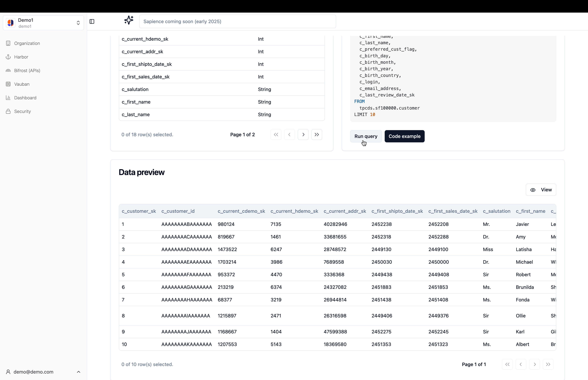Select the c_salutation row in schema table
Image resolution: width=588 pixels, height=380 pixels.
click(x=222, y=89)
